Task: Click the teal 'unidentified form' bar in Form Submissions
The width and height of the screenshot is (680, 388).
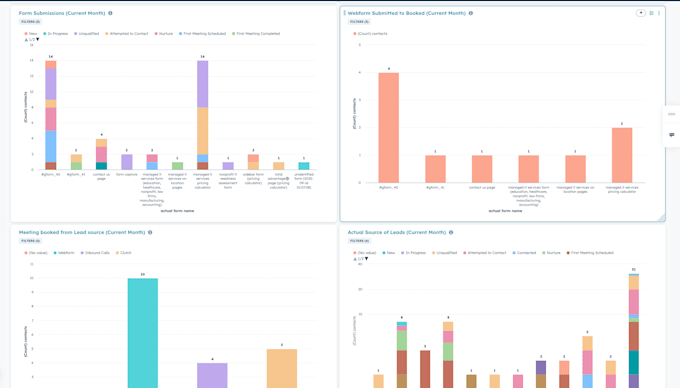Action: click(x=304, y=166)
